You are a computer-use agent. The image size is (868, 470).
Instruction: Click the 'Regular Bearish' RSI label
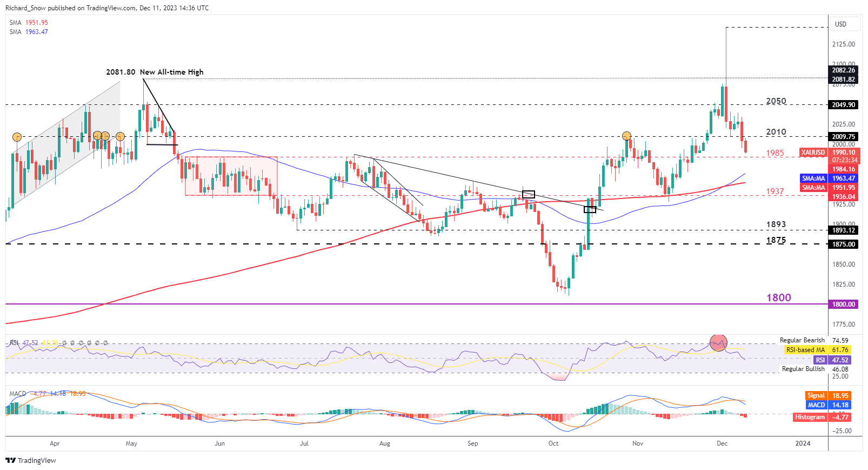click(x=802, y=340)
